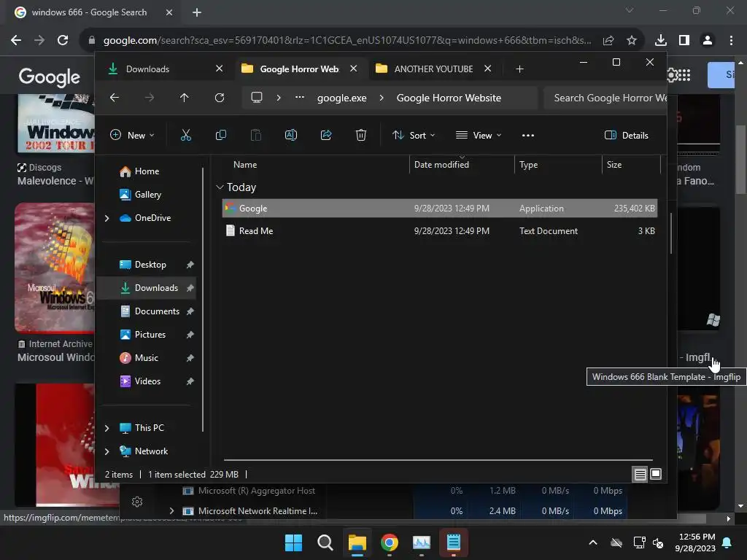The image size is (747, 560).
Task: Click the Copy icon in Explorer toolbar
Action: point(220,135)
